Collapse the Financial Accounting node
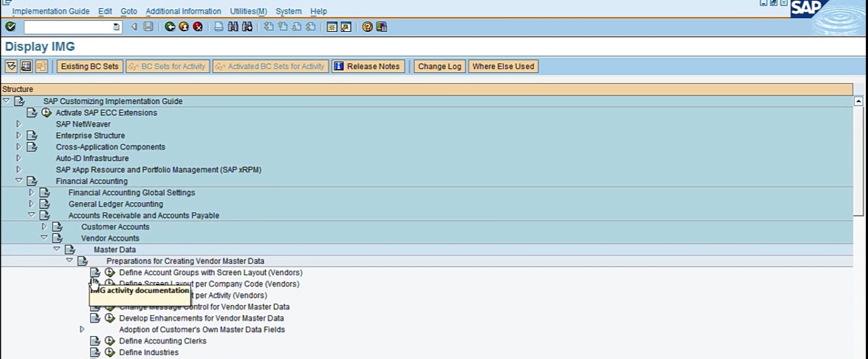 pos(19,181)
